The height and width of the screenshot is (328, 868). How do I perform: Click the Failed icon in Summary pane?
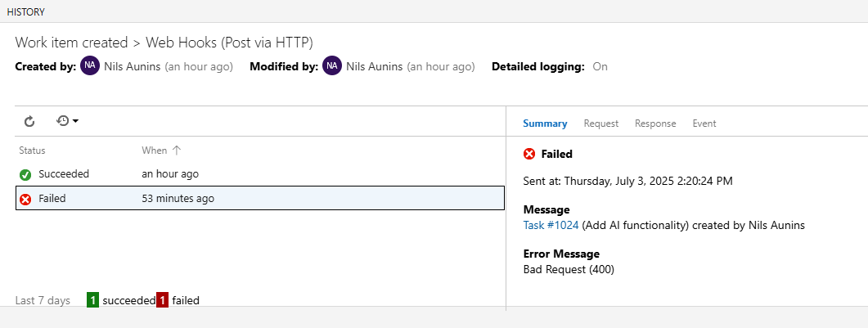coord(529,154)
